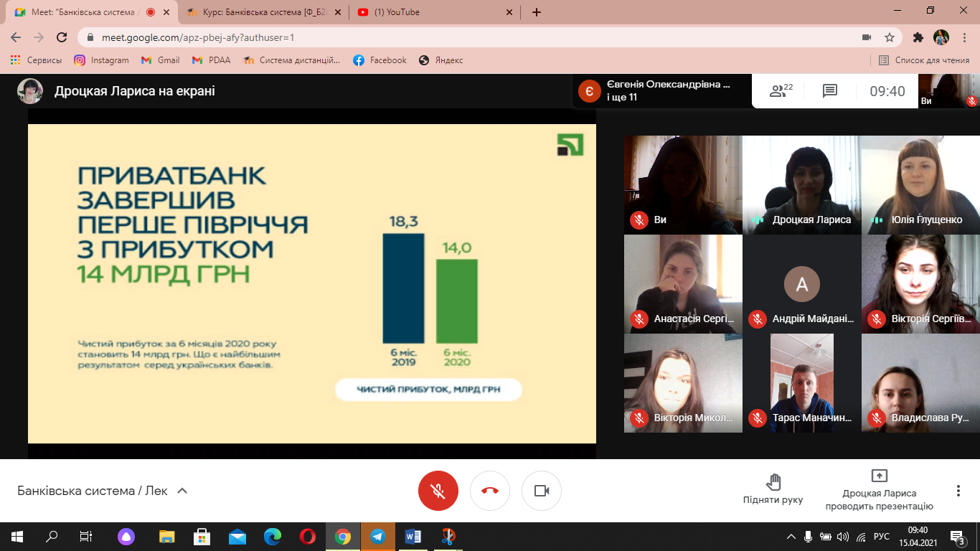Open the Chrome profile avatar
Viewport: 980px width, 551px height.
click(x=941, y=37)
